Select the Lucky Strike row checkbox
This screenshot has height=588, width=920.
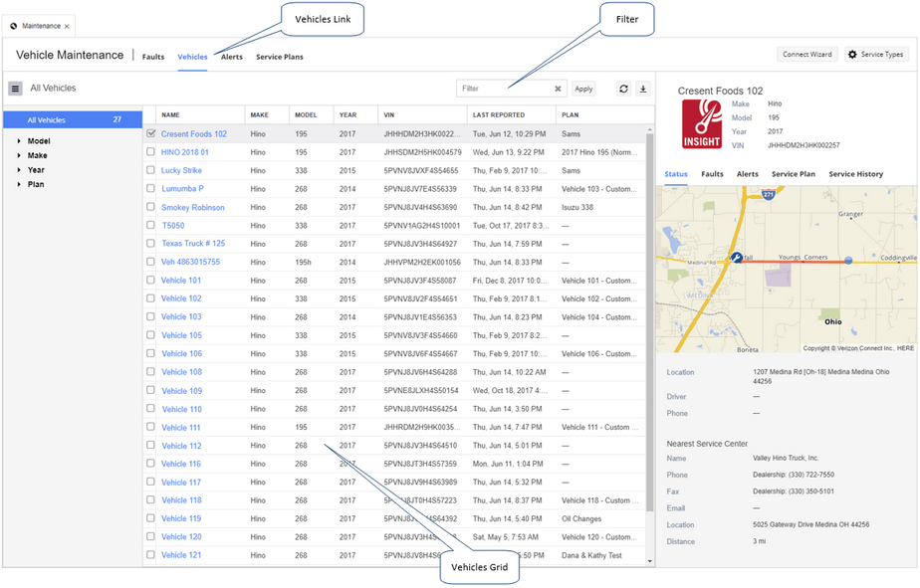150,170
